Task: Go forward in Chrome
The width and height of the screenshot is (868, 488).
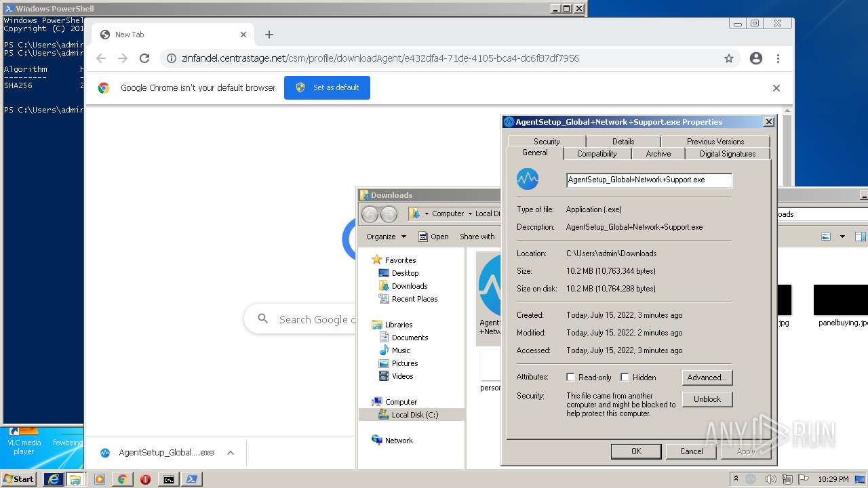Action: point(123,58)
